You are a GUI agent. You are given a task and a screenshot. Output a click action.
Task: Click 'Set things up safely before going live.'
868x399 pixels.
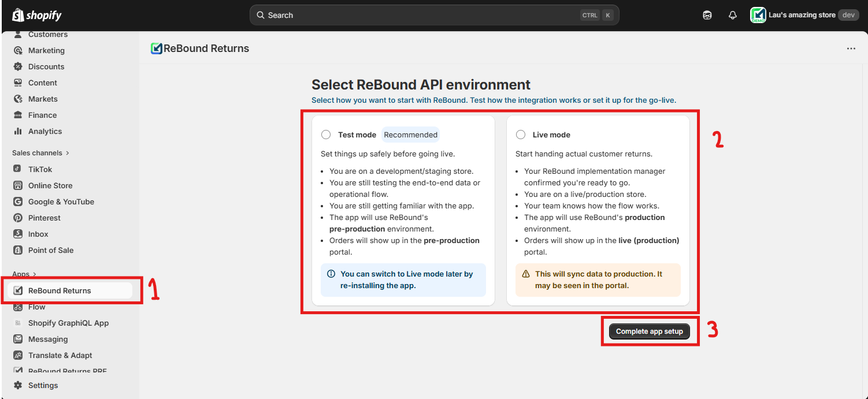point(388,154)
